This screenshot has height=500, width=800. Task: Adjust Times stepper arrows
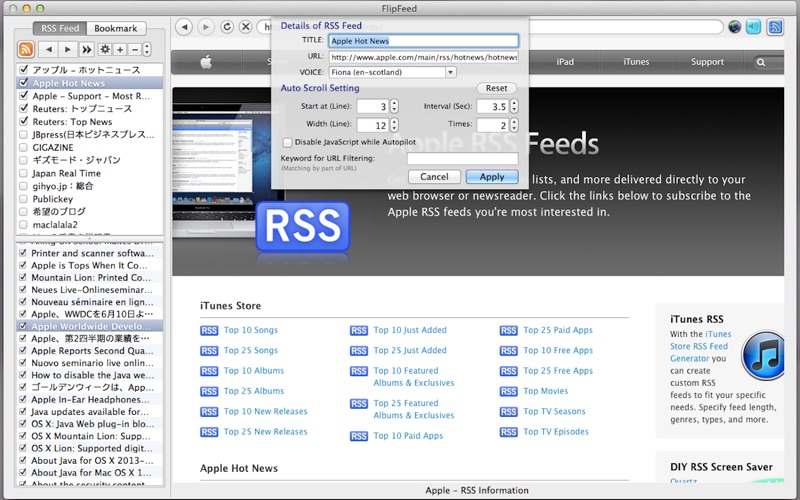pos(514,124)
